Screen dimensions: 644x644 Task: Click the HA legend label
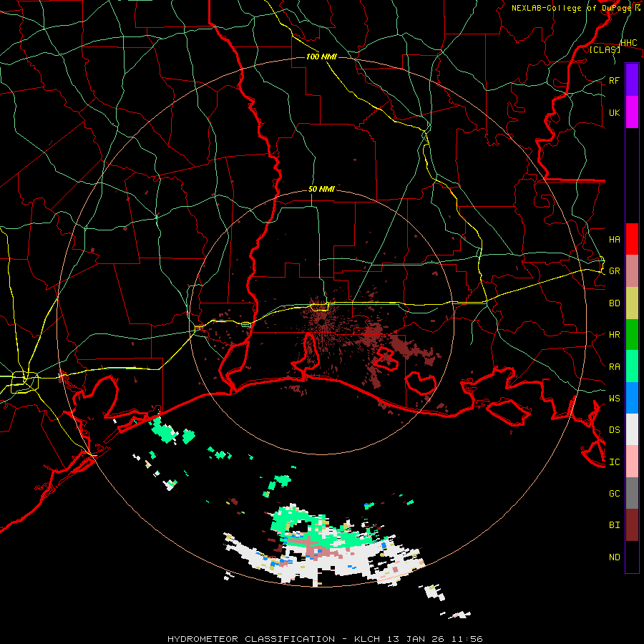point(614,239)
